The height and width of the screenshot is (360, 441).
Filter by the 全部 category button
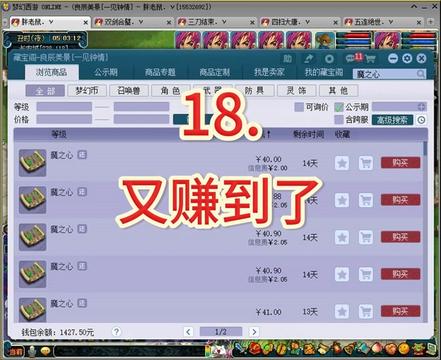tap(45, 91)
